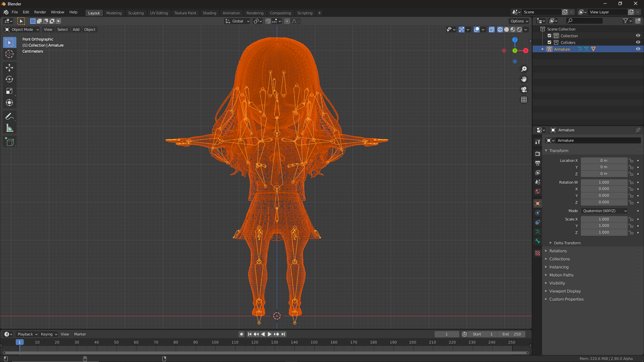644x362 pixels.
Task: Toggle X-Ray display in viewport header
Action: (x=492, y=30)
